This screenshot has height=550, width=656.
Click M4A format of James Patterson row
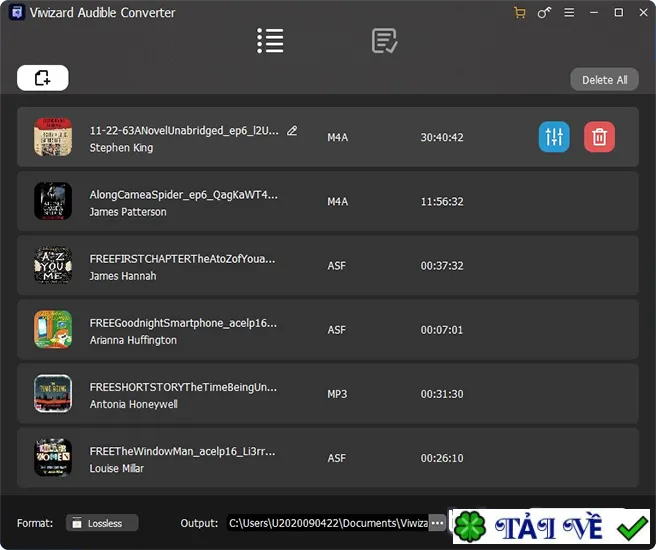click(x=338, y=202)
